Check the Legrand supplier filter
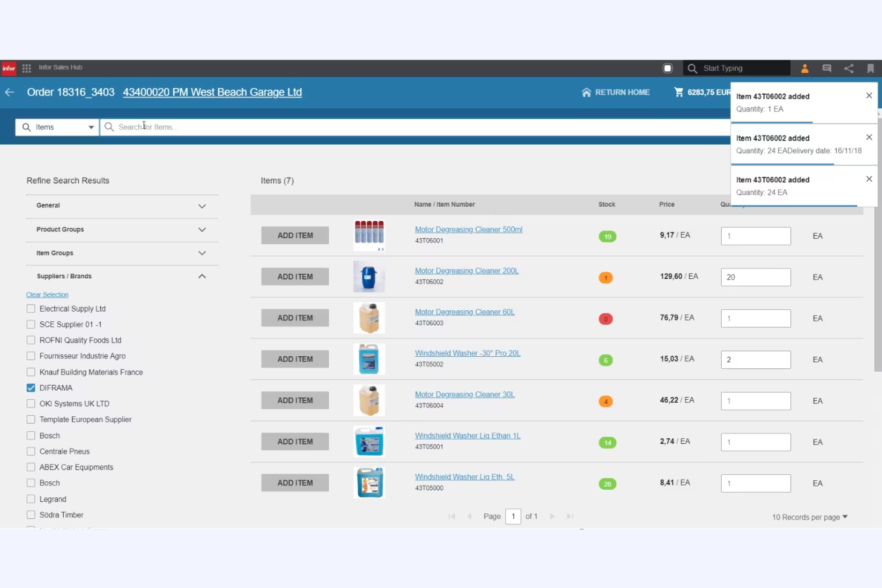882x588 pixels. pos(31,499)
